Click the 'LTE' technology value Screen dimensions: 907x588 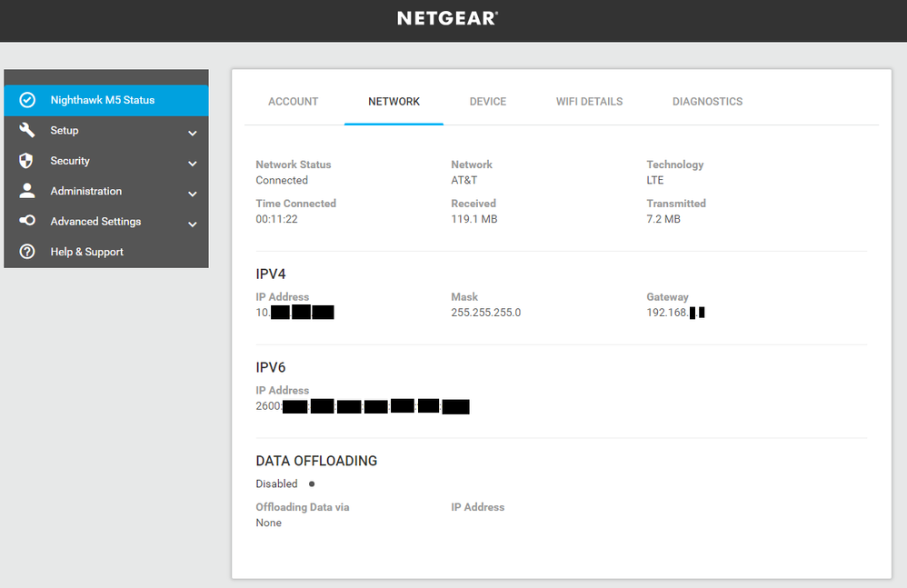654,180
